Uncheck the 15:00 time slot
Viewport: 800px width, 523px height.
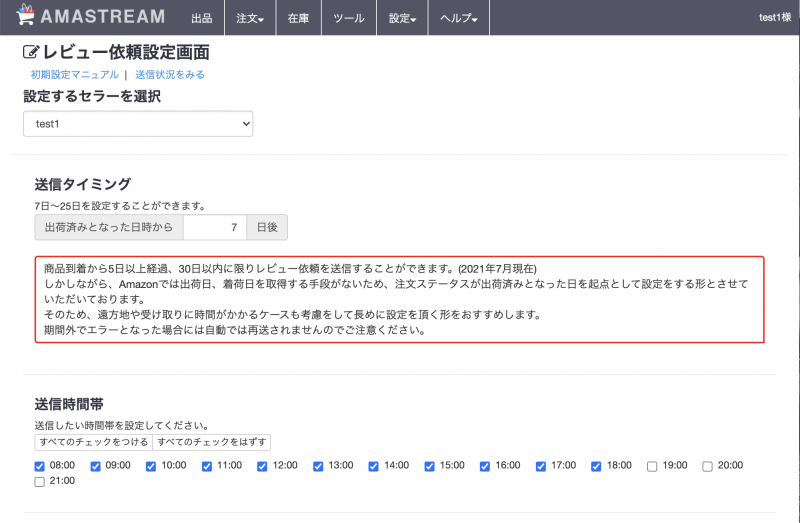[x=430, y=466]
